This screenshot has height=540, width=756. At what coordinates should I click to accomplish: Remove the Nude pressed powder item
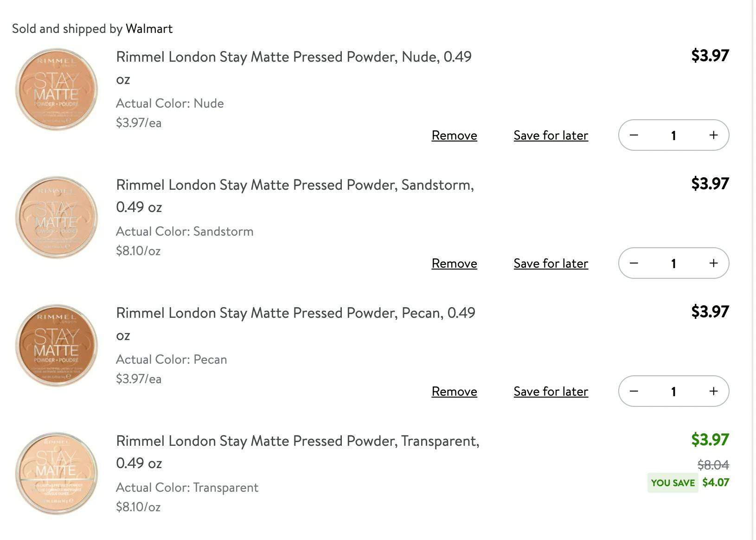coord(454,135)
